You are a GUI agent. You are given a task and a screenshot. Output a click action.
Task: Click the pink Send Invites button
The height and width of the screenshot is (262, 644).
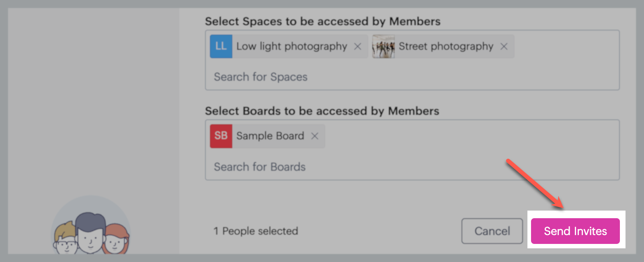tap(575, 231)
